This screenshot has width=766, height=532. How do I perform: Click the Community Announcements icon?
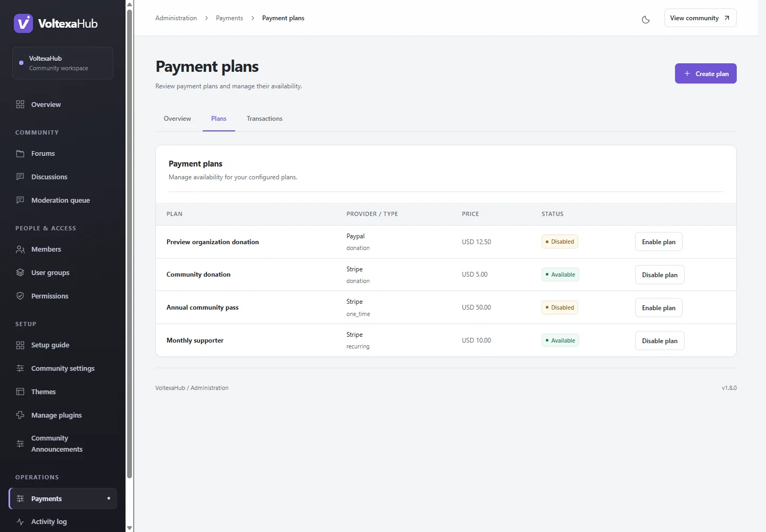[20, 444]
